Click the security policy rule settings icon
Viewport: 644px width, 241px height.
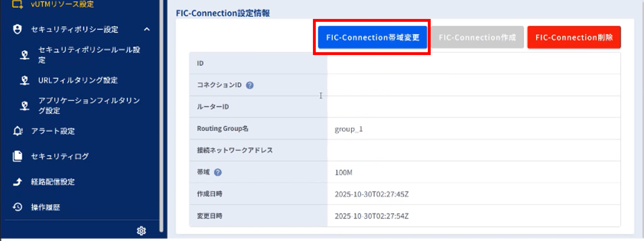point(24,55)
